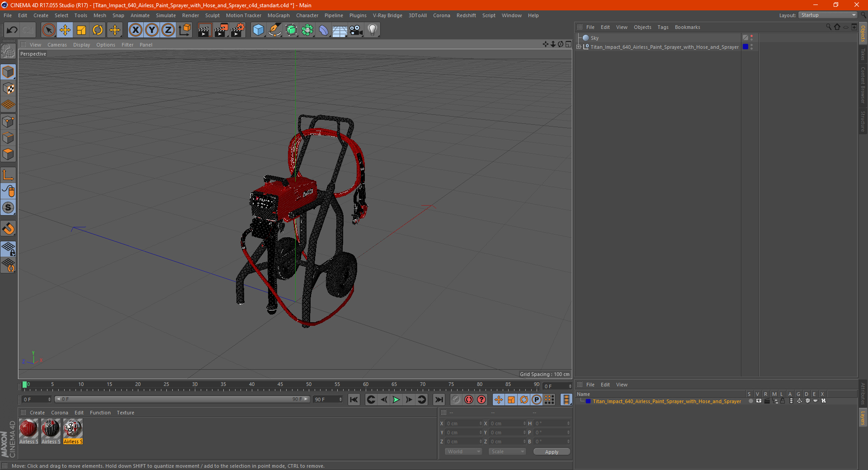Switch to Polygons mode

coord(8,154)
